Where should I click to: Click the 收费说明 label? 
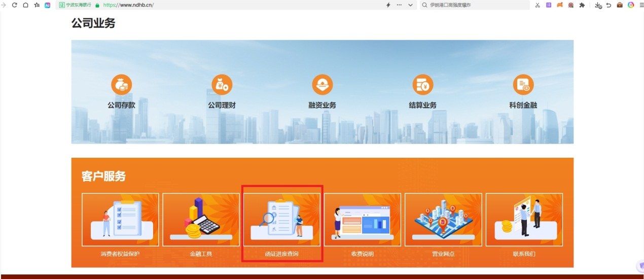click(x=363, y=254)
